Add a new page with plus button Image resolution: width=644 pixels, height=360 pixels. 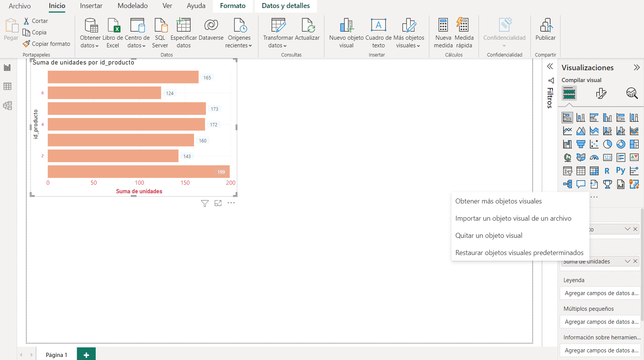coord(86,355)
